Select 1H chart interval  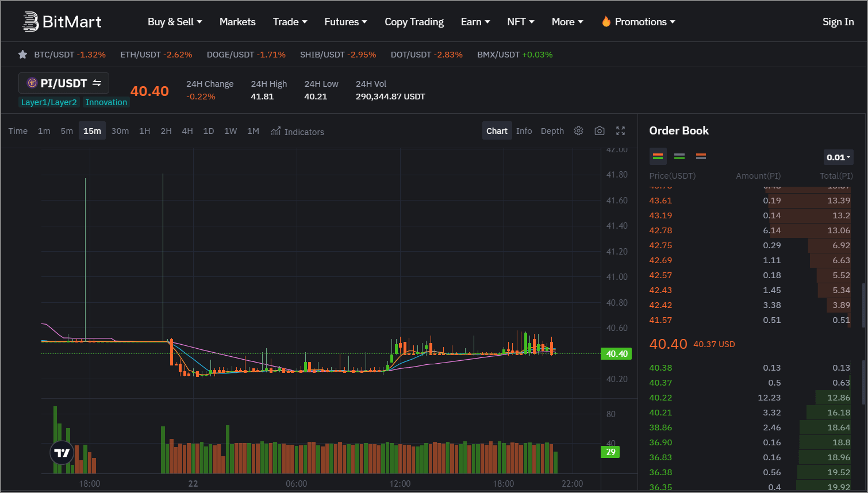[144, 131]
